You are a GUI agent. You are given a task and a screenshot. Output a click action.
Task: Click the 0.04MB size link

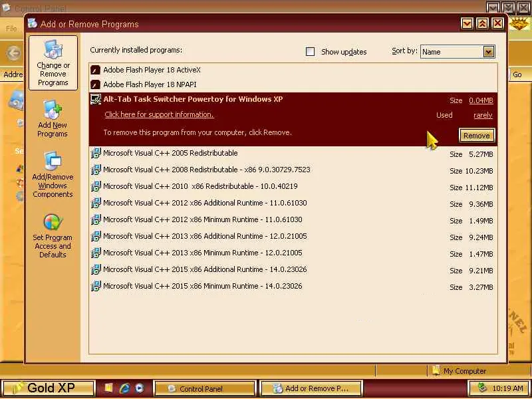pyautogui.click(x=481, y=100)
